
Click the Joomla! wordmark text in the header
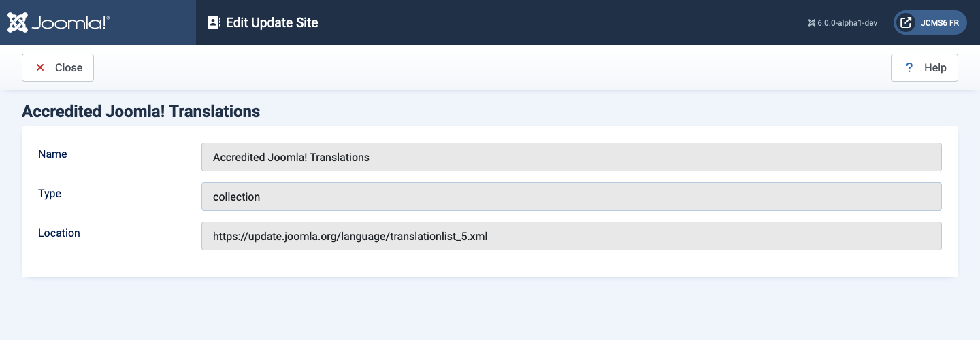pos(70,23)
